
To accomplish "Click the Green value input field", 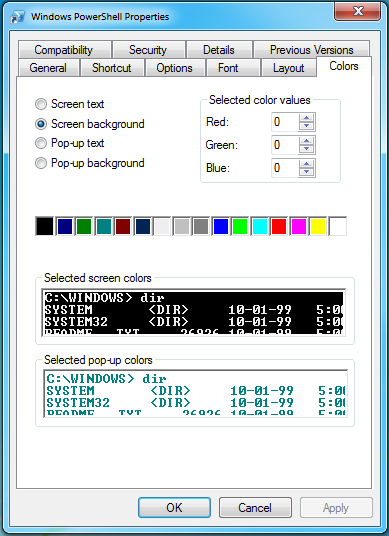I will tap(285, 145).
